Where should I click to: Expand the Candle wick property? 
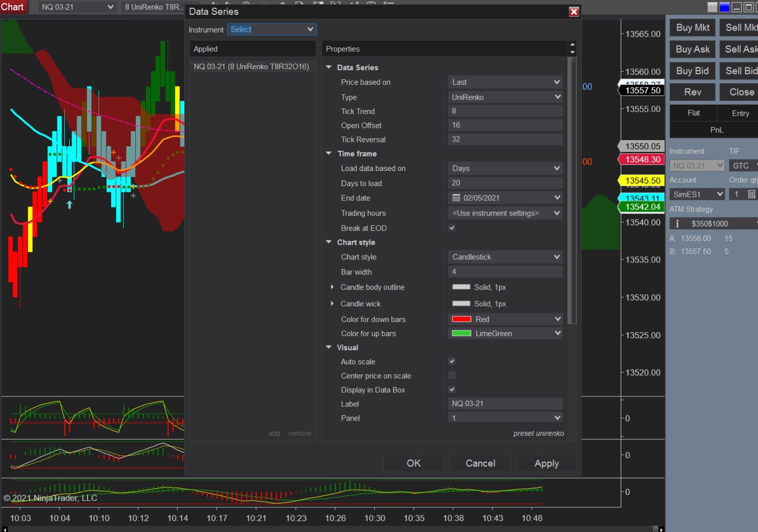[x=332, y=304]
